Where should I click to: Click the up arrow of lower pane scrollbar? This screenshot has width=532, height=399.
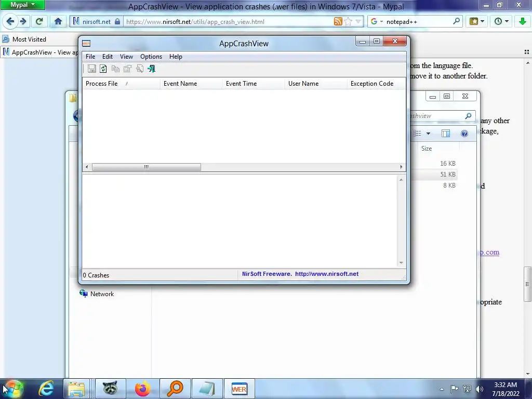(x=401, y=180)
